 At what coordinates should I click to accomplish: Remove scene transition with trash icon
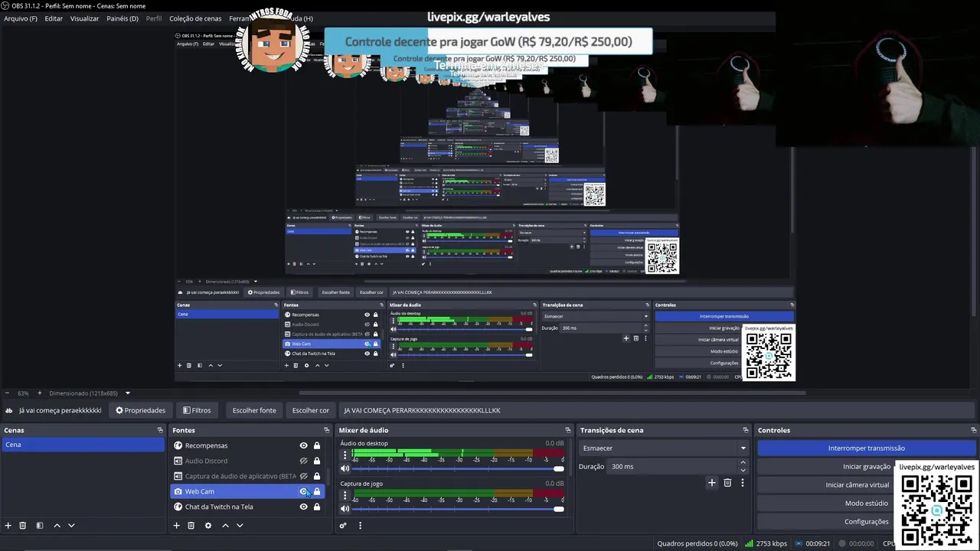click(x=727, y=483)
